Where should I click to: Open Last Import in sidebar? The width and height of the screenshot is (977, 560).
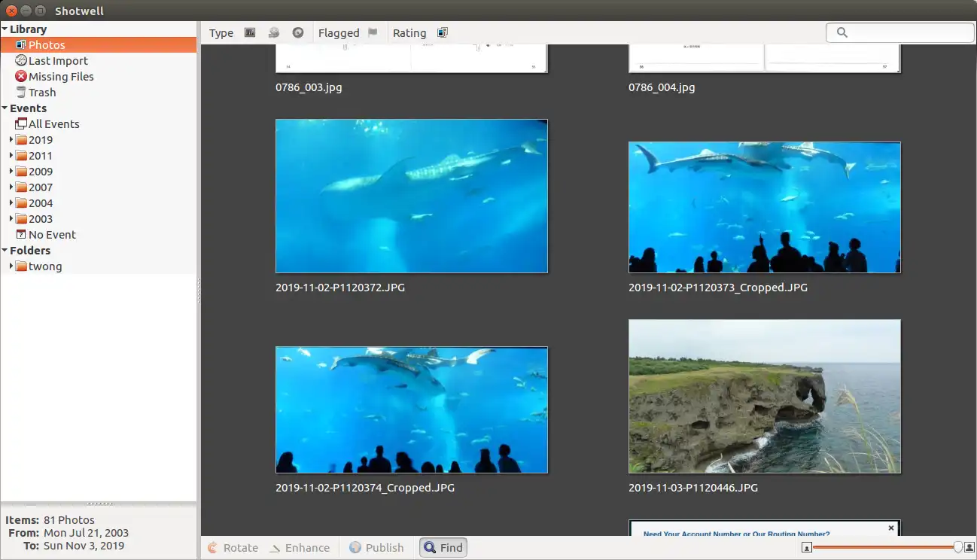(58, 61)
